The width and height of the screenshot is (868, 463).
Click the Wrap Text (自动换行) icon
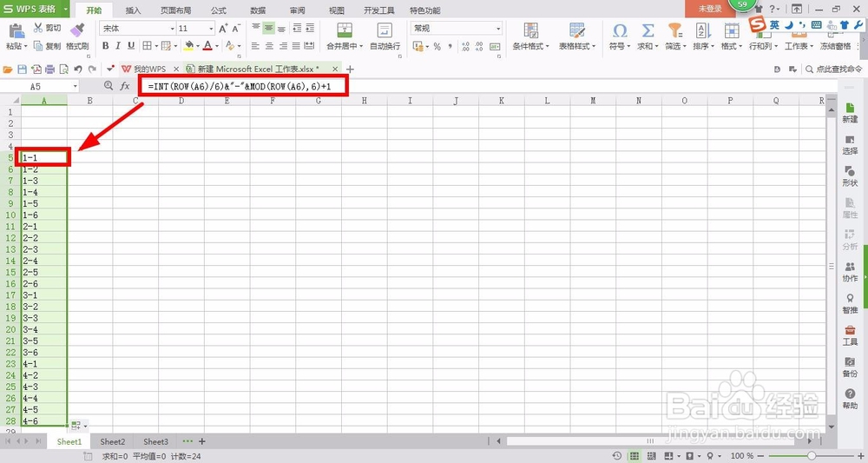[x=385, y=30]
